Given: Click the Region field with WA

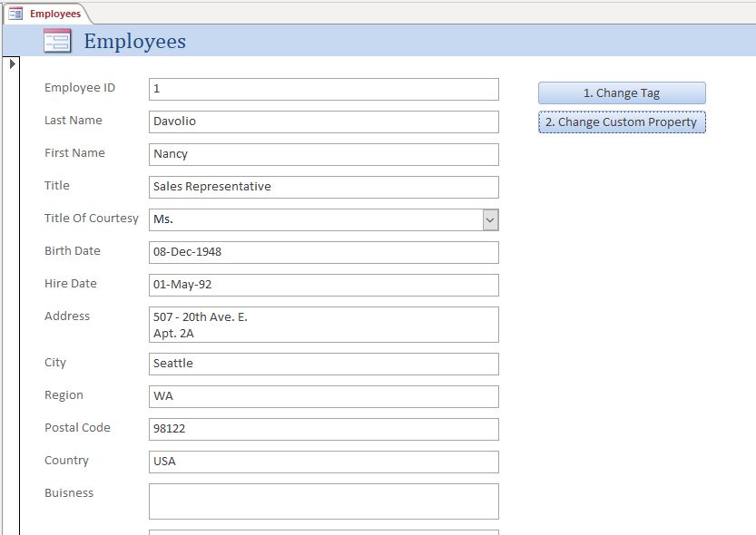Looking at the screenshot, I should pyautogui.click(x=323, y=396).
